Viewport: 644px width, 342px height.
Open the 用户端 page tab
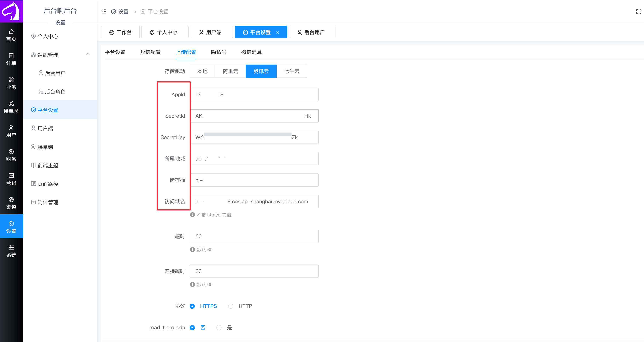pyautogui.click(x=212, y=32)
